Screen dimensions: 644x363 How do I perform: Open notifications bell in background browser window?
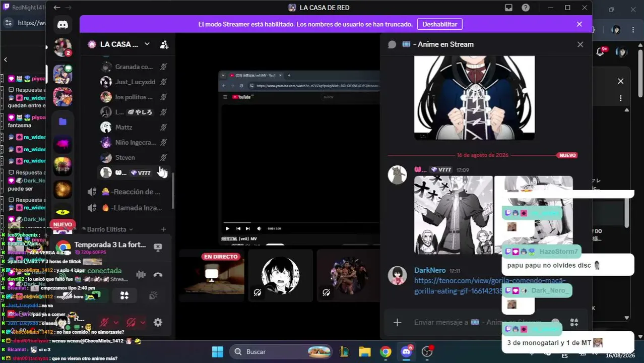(x=600, y=52)
